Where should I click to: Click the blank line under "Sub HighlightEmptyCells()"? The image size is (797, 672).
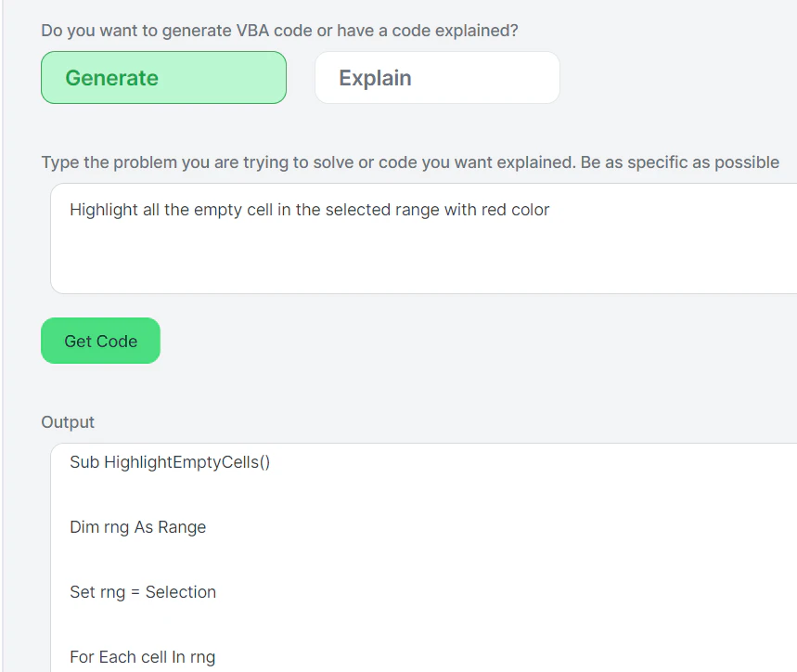click(278, 495)
